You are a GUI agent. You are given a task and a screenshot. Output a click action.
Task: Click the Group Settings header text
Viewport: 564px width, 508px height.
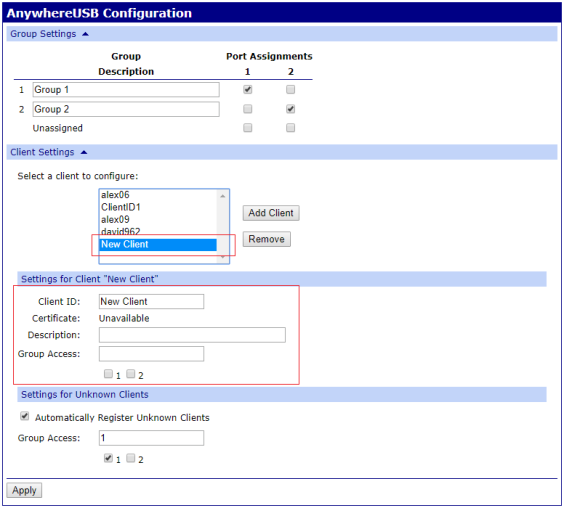[x=43, y=34]
